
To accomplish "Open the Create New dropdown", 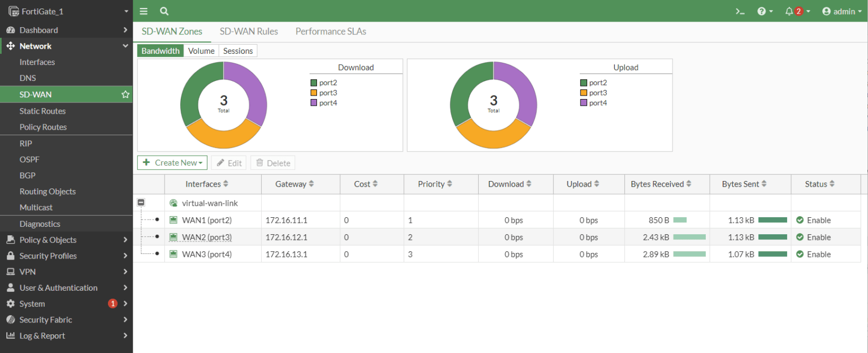I will point(172,162).
